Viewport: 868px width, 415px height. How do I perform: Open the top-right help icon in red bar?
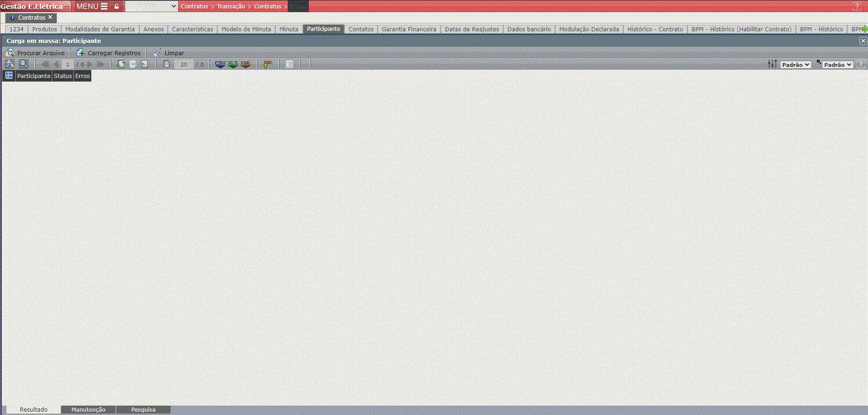(857, 6)
